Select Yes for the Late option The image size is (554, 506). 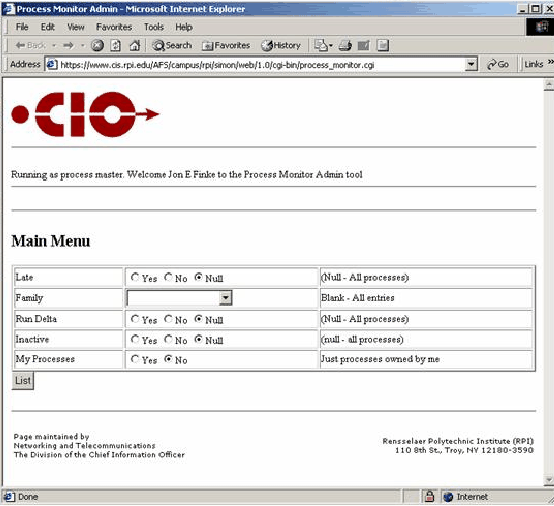[135, 277]
